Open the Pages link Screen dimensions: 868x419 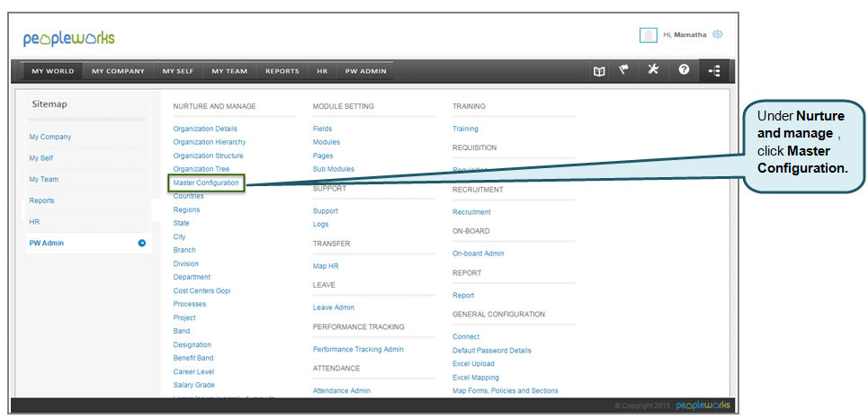point(323,156)
